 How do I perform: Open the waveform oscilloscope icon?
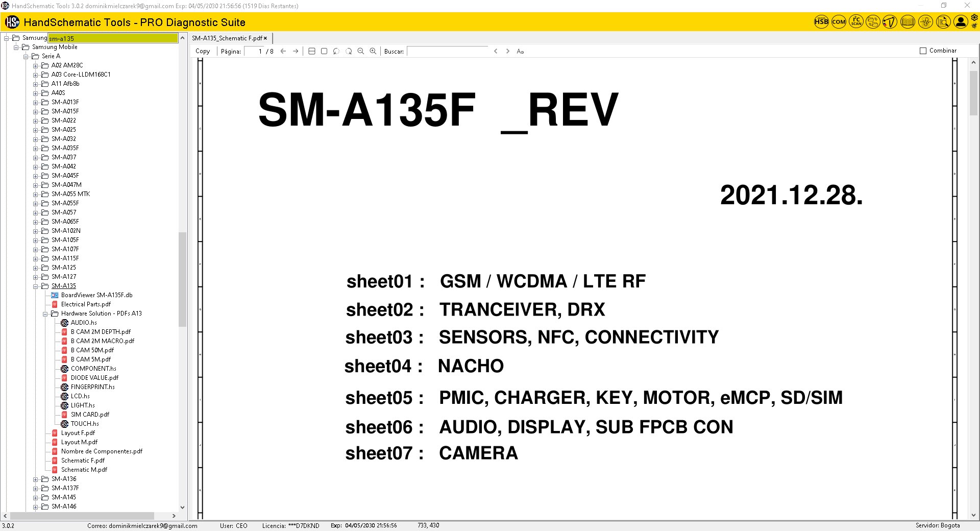[925, 22]
